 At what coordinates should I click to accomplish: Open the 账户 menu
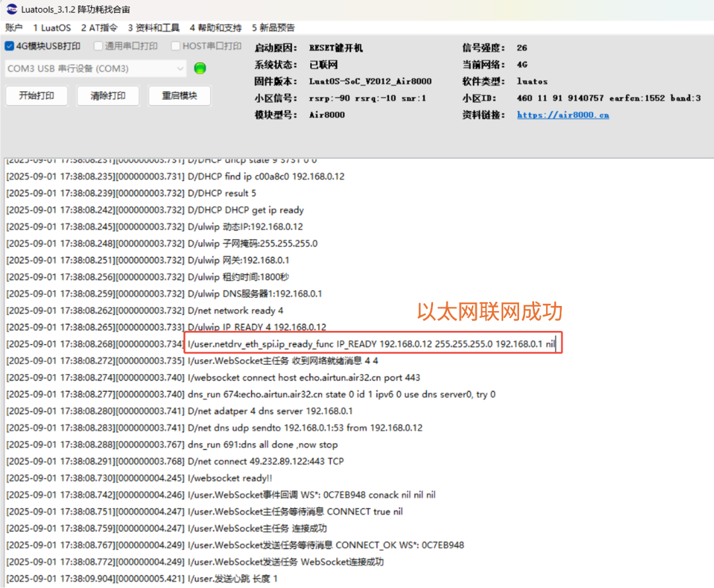[14, 28]
